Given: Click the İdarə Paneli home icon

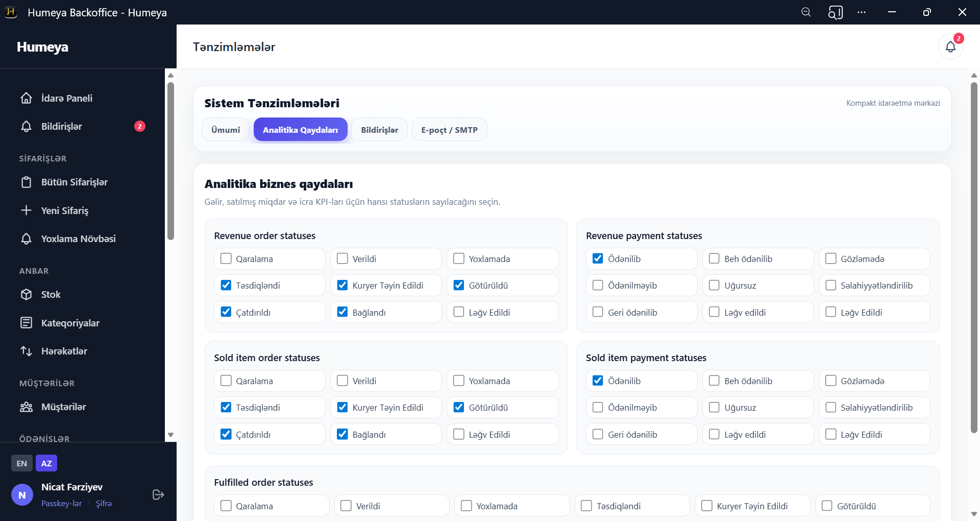Looking at the screenshot, I should [27, 98].
